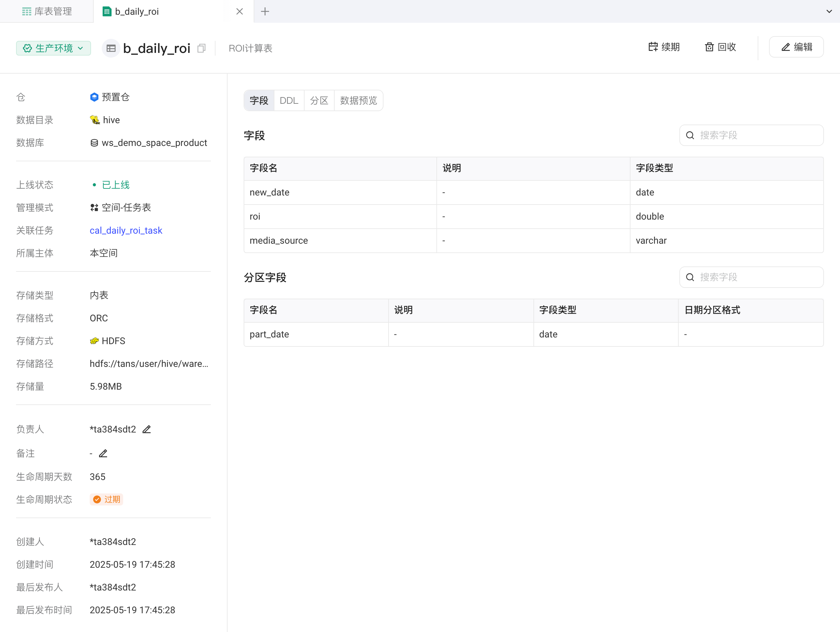Click the 编辑 edit button
The height and width of the screenshot is (632, 840).
coord(796,47)
